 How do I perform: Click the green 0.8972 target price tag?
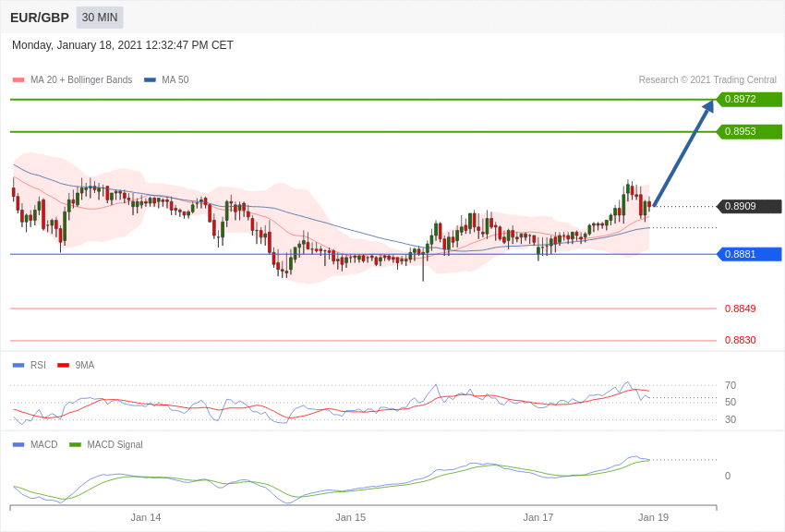(749, 100)
